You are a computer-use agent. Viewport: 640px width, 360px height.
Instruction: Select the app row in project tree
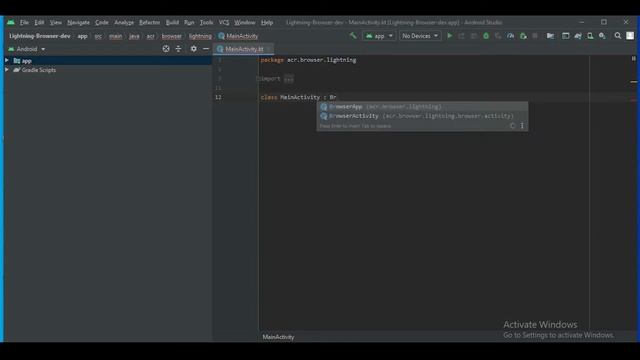click(108, 60)
